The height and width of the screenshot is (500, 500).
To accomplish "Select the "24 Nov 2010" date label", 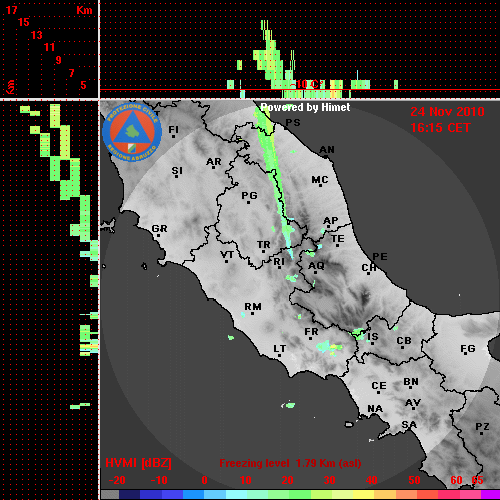I will click(x=447, y=112).
